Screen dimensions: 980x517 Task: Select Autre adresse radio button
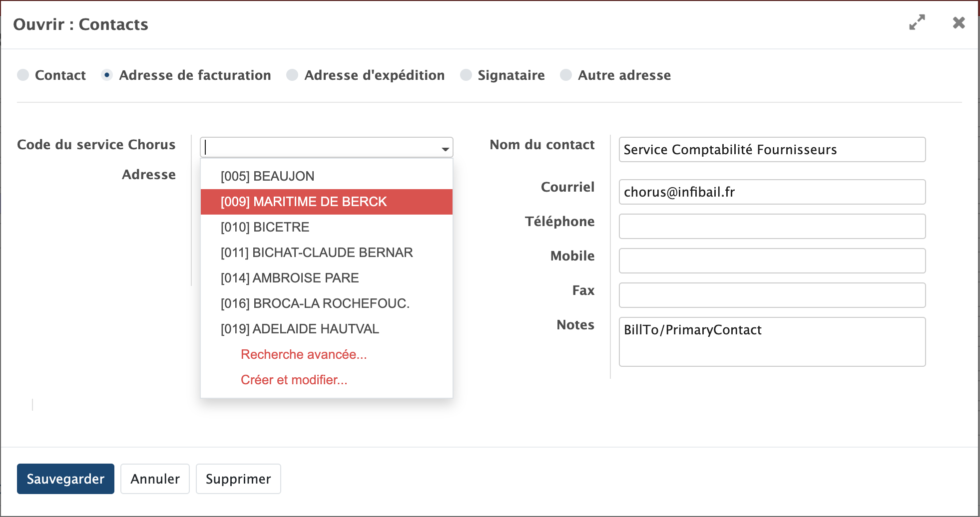tap(565, 75)
